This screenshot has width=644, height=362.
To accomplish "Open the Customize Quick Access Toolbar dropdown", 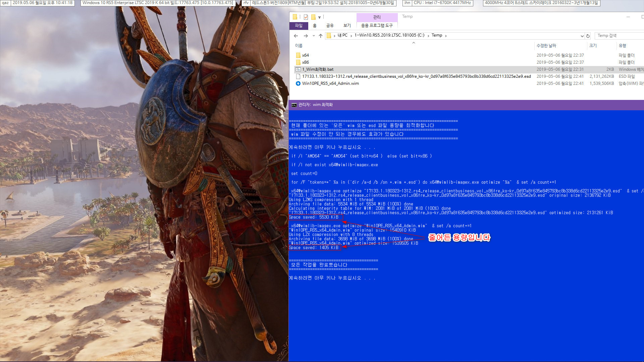I will coord(319,17).
